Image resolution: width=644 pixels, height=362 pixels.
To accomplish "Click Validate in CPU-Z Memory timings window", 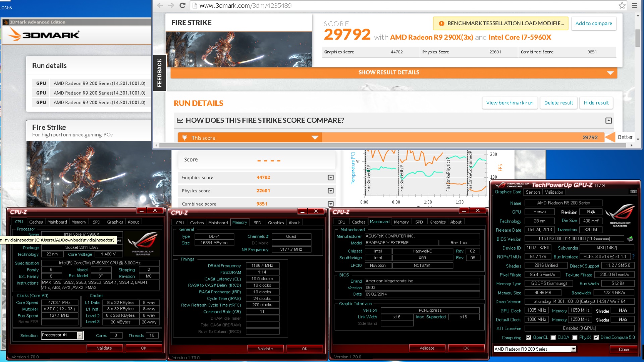I will coord(265,349).
